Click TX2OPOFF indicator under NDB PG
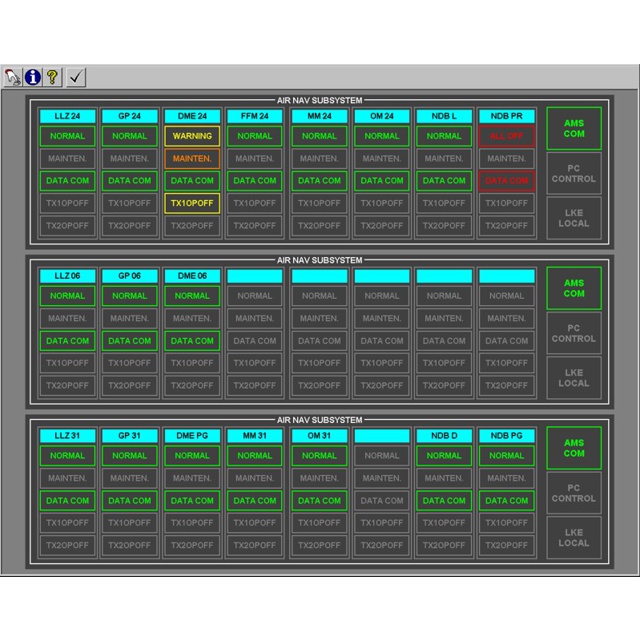The width and height of the screenshot is (640, 640). 507,545
